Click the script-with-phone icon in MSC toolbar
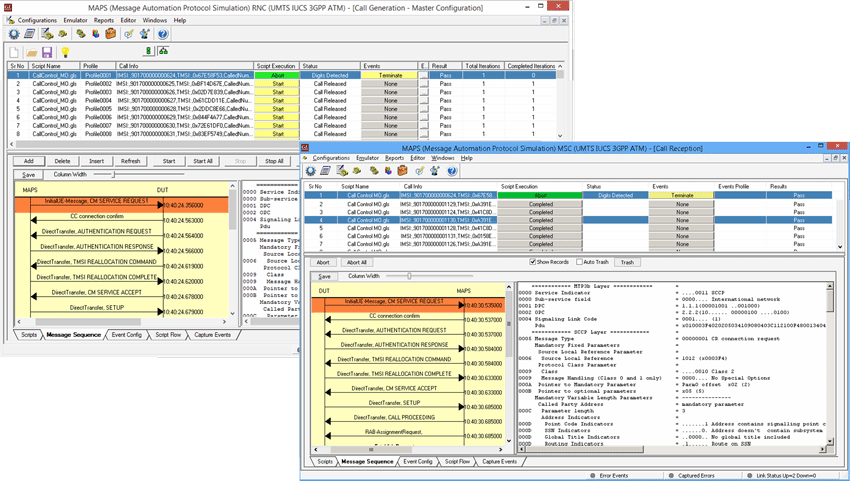The image size is (850, 481). point(342,171)
